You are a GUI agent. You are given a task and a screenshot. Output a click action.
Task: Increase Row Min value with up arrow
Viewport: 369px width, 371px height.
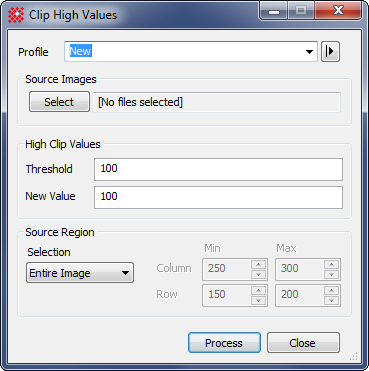click(x=259, y=290)
